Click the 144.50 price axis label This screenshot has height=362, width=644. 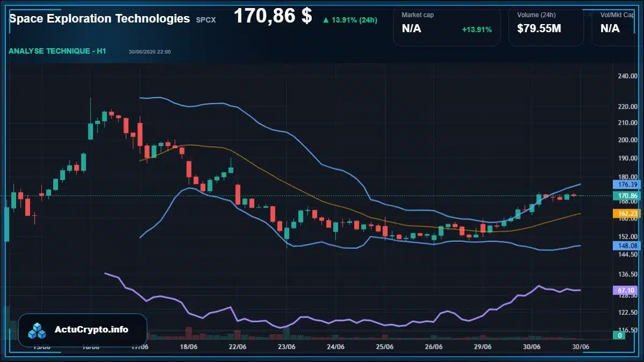627,254
